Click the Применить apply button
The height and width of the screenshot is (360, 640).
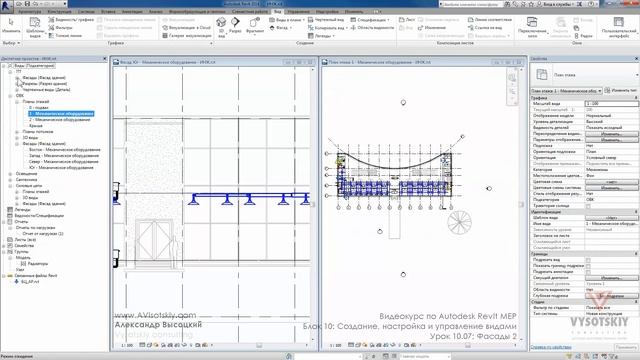[x=626, y=347]
